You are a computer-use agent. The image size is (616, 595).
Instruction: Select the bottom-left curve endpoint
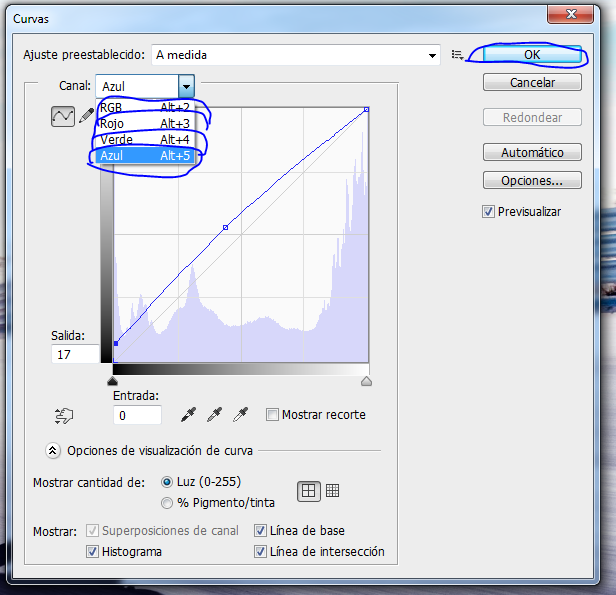point(116,344)
